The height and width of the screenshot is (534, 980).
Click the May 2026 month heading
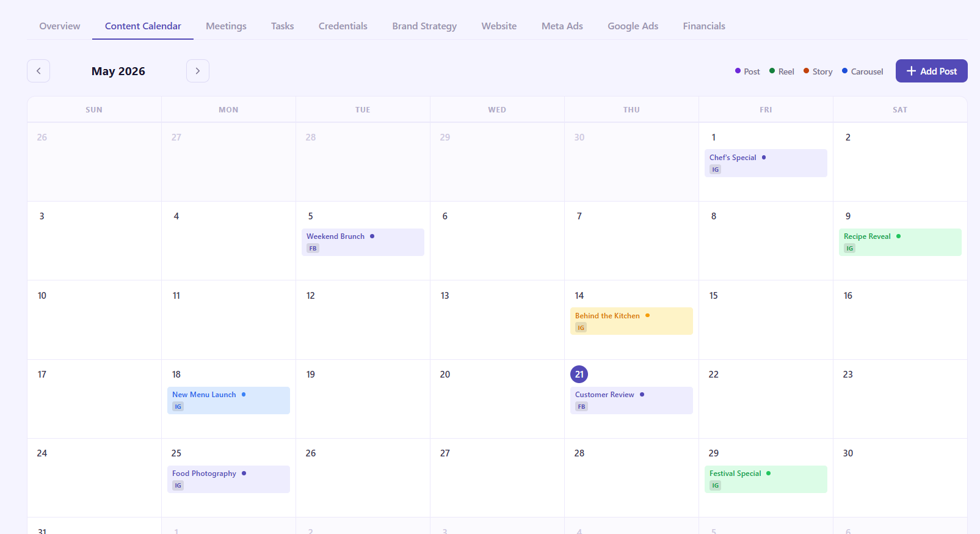pyautogui.click(x=118, y=71)
